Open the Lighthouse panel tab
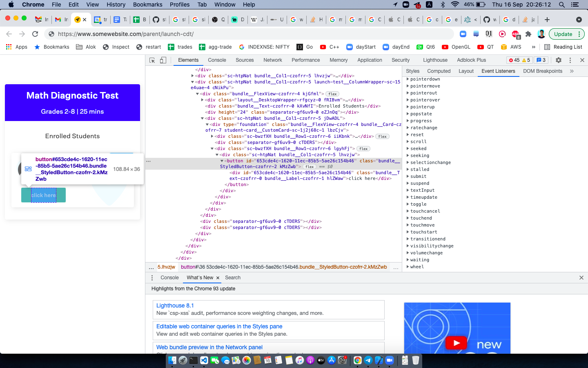 coord(435,60)
